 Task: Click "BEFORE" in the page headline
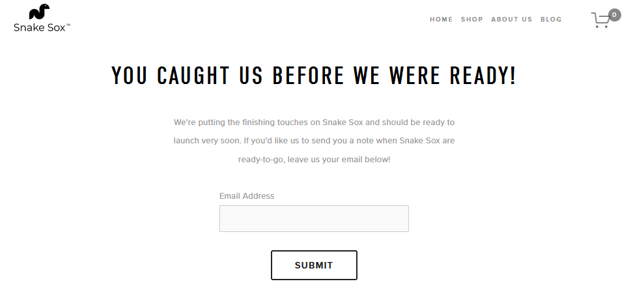pyautogui.click(x=307, y=76)
